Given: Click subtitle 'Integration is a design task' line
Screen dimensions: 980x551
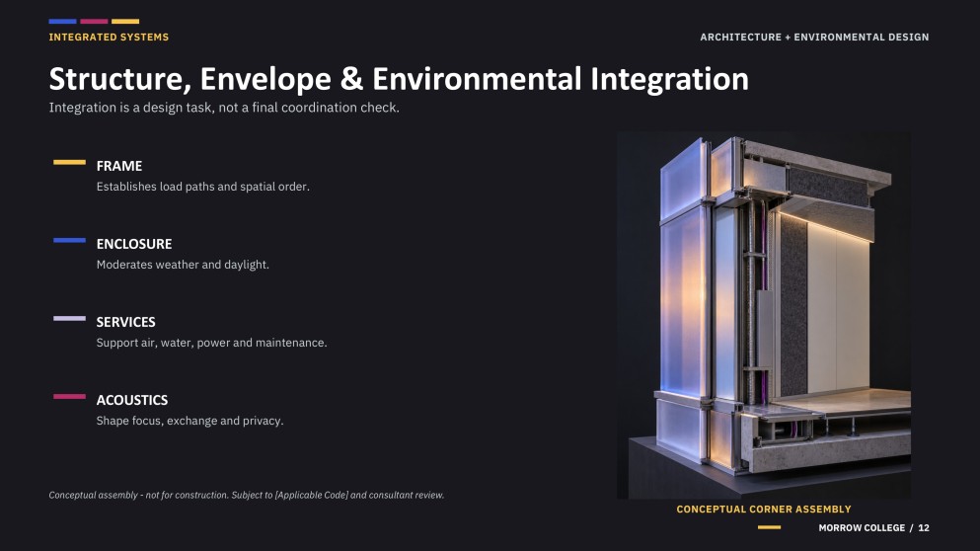Looking at the screenshot, I should [x=224, y=108].
